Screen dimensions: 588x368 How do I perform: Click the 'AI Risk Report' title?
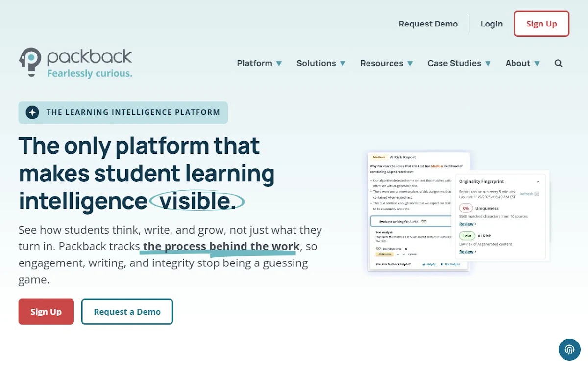[403, 157]
